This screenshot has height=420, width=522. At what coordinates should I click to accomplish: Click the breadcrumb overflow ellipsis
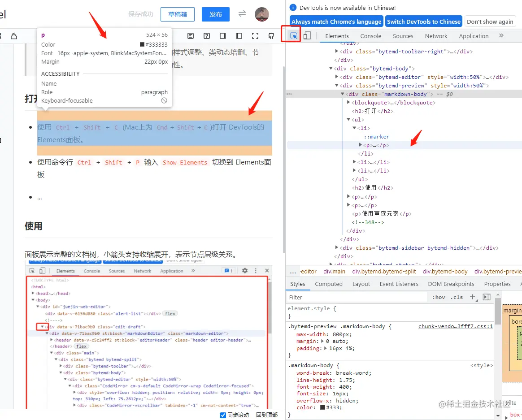click(293, 272)
